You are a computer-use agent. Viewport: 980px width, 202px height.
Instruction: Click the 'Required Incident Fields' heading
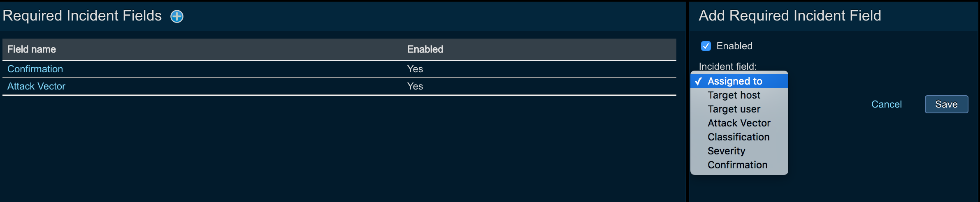(x=82, y=16)
